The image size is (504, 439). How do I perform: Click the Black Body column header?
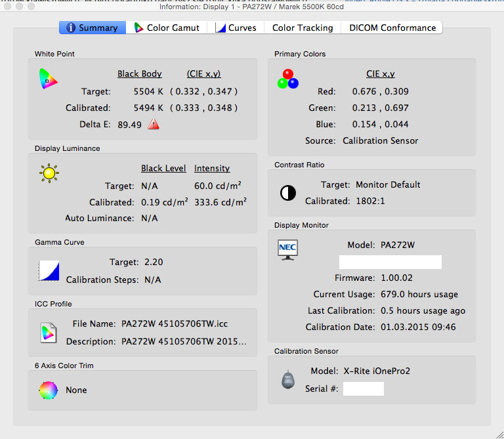coord(140,73)
